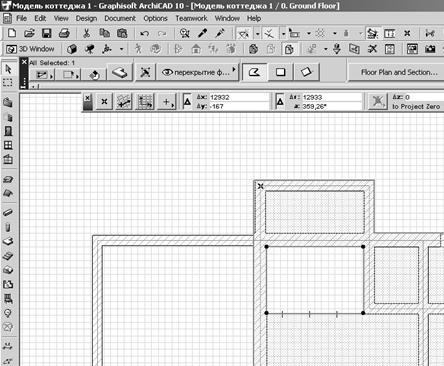Select the Arrow tool in the toolbox
Viewport: 444px width, 366px height.
click(8, 69)
